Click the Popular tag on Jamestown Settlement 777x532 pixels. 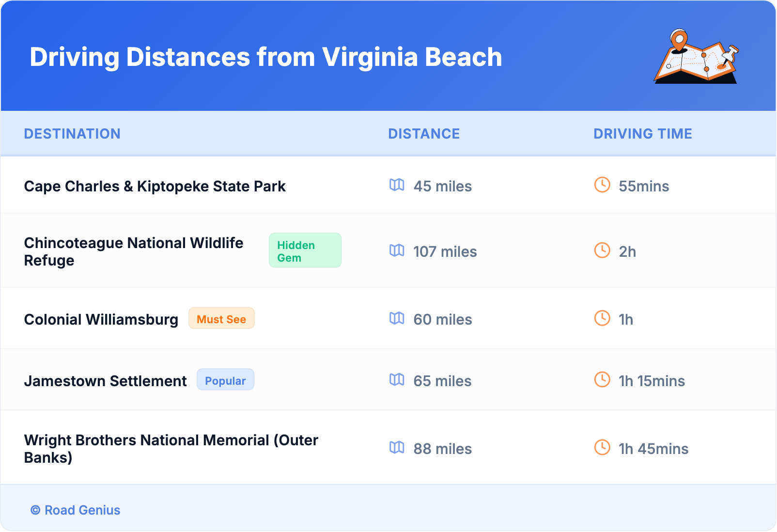(x=225, y=380)
